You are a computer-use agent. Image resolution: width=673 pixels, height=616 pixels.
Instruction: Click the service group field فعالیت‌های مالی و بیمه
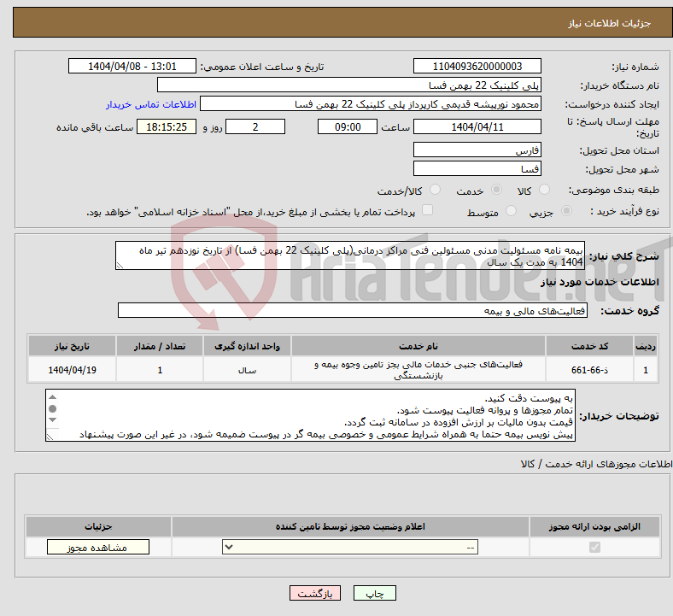pos(353,310)
